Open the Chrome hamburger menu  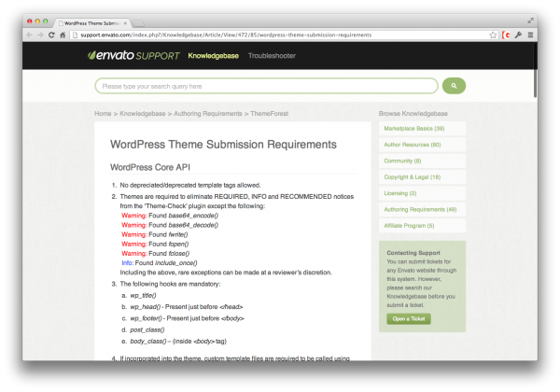[x=530, y=35]
